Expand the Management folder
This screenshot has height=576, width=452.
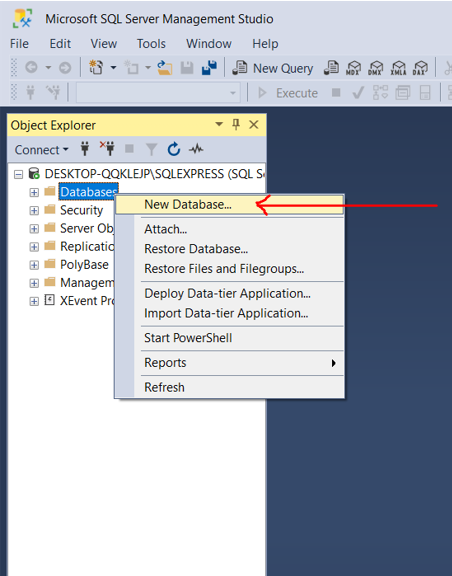(34, 283)
